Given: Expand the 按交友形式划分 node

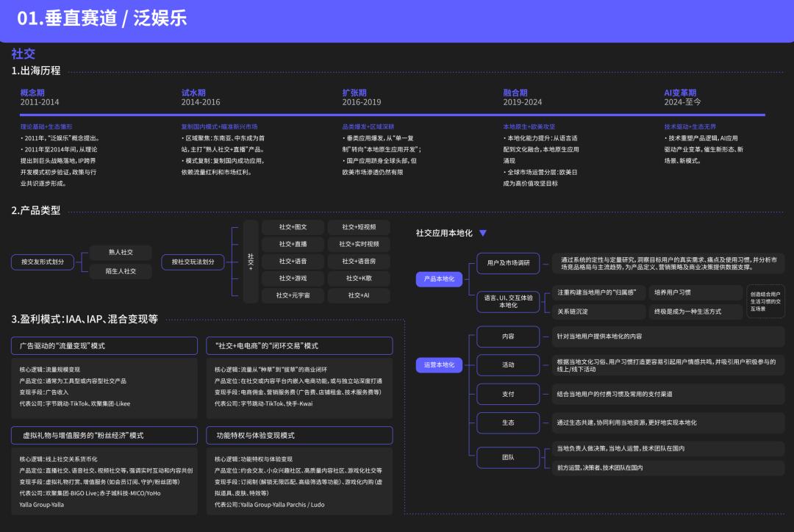Looking at the screenshot, I should pyautogui.click(x=43, y=262).
